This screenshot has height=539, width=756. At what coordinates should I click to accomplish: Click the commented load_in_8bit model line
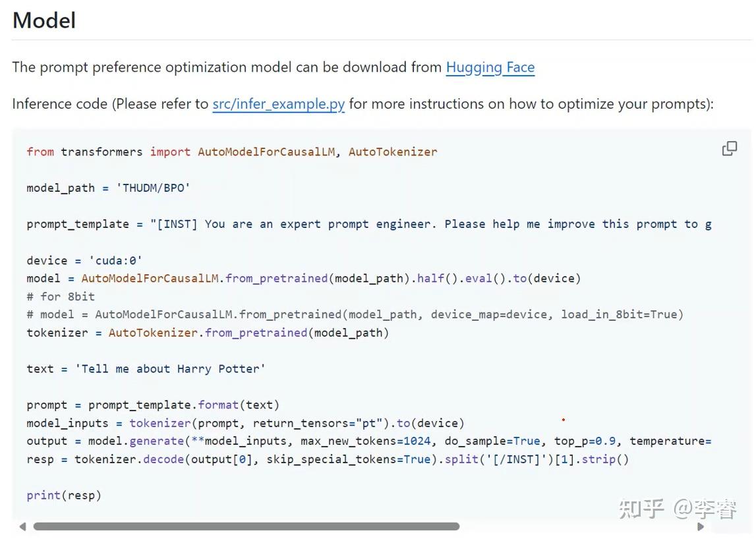pos(355,314)
